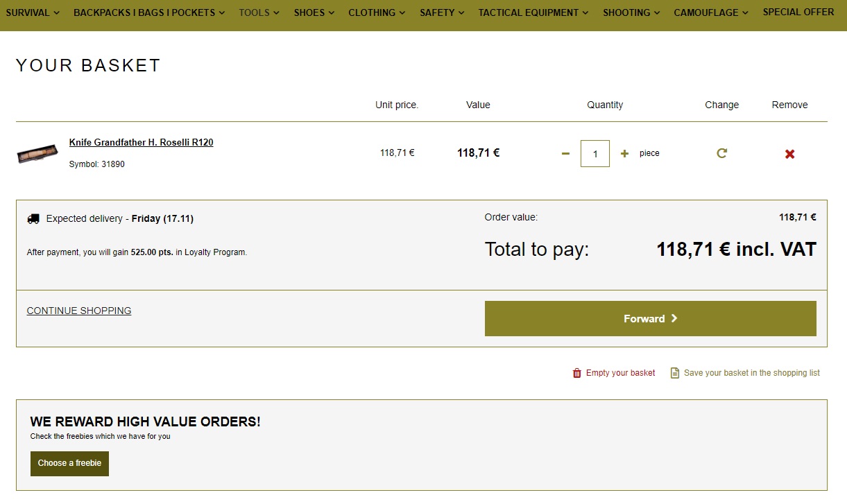Decrease knife quantity with minus icon
847x504 pixels.
pyautogui.click(x=565, y=154)
